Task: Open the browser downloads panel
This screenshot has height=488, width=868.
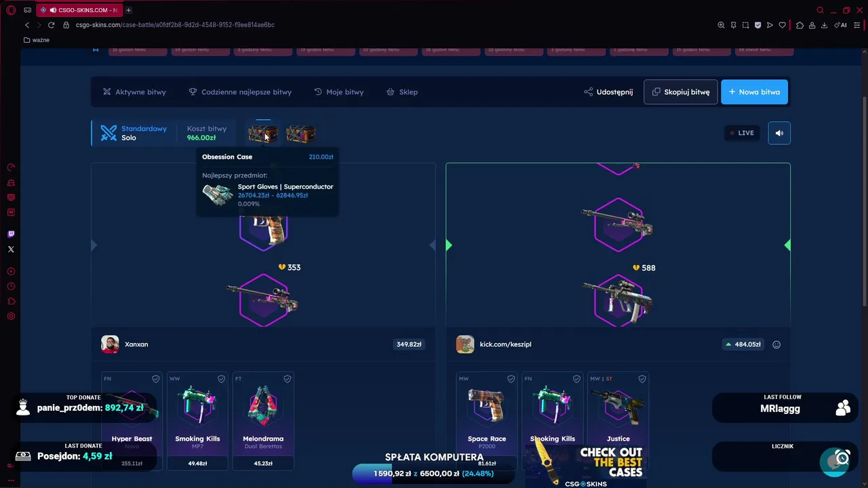Action: 824,25
